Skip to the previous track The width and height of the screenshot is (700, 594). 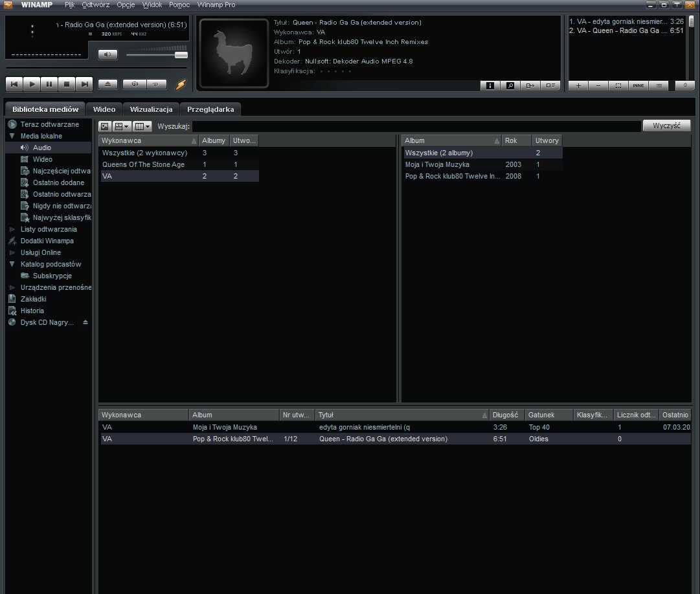14,84
